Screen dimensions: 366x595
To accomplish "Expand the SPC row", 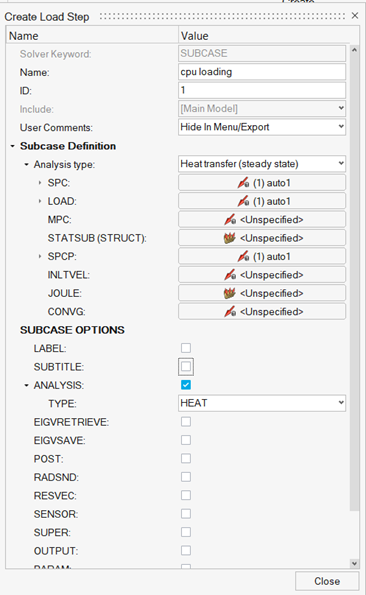I will pos(40,183).
